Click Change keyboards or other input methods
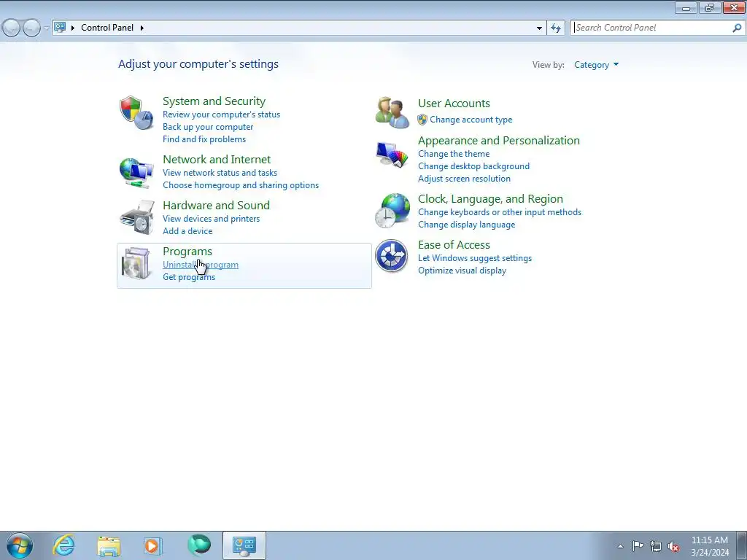The image size is (747, 560). coord(499,212)
